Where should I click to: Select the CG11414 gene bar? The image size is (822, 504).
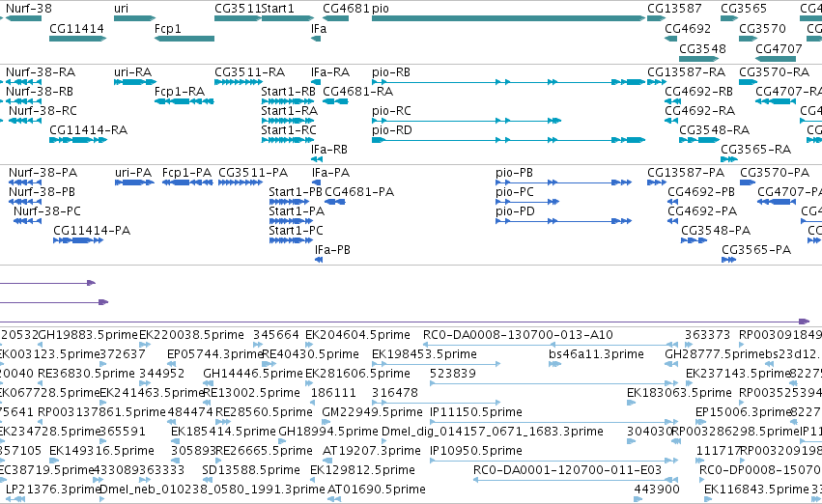(77, 39)
